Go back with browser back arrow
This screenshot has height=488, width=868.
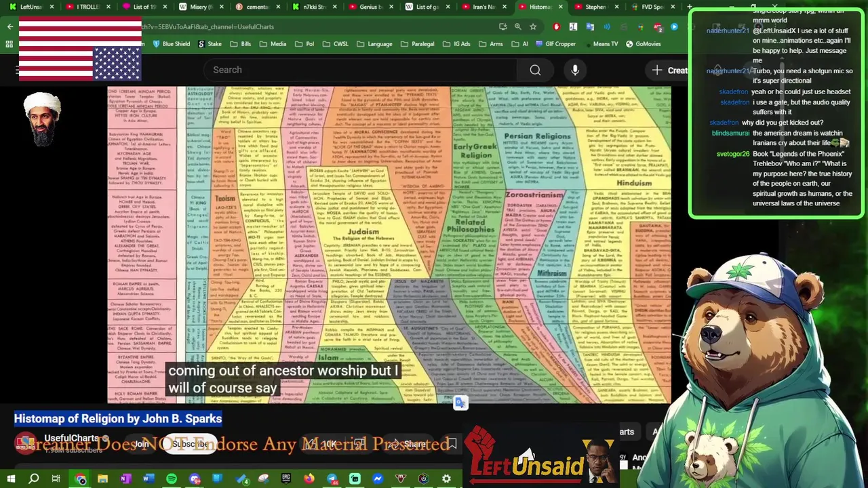click(10, 26)
